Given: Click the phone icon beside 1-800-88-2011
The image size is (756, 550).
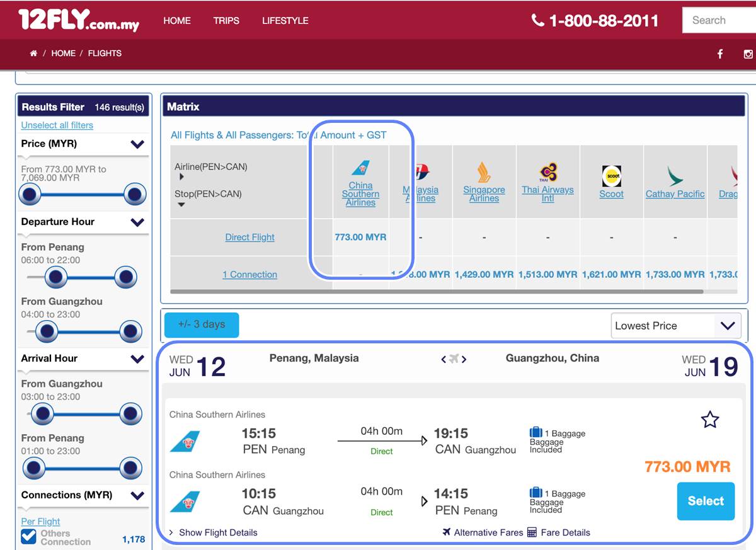Looking at the screenshot, I should [538, 21].
